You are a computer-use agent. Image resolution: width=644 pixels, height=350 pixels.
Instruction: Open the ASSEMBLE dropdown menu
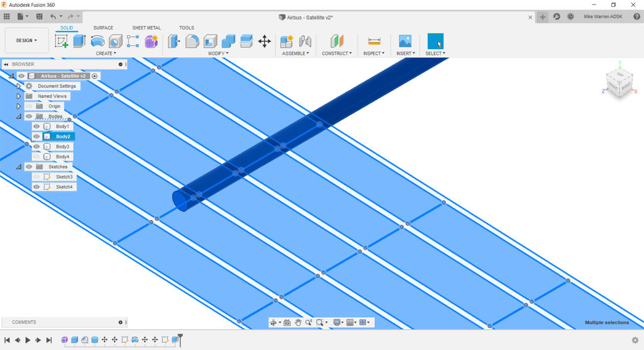[x=296, y=54]
